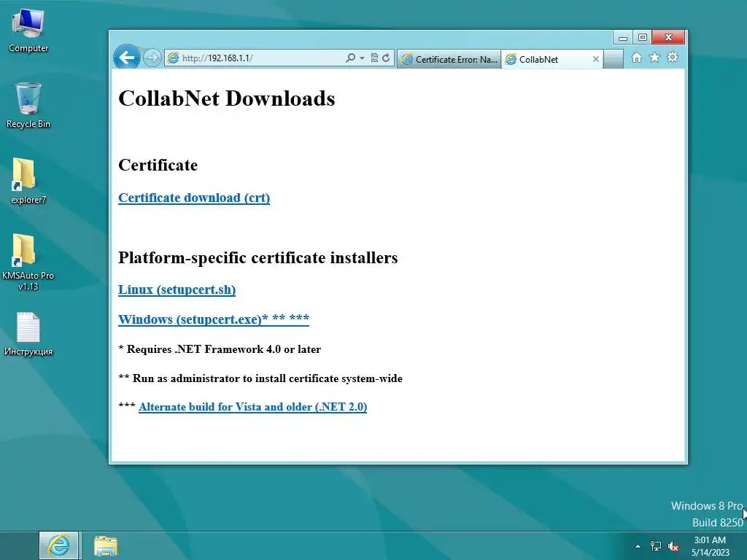
Task: Select the Recycle Bin desktop icon
Action: coord(28,106)
